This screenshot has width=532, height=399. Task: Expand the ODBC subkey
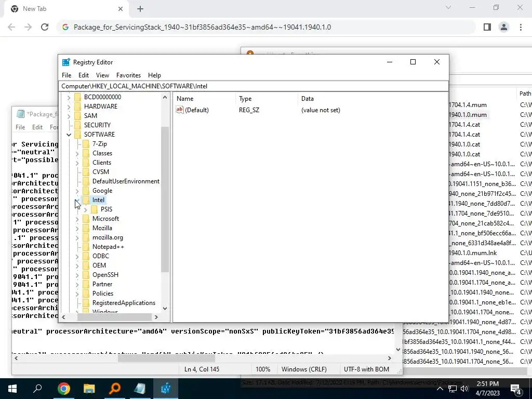pyautogui.click(x=77, y=257)
